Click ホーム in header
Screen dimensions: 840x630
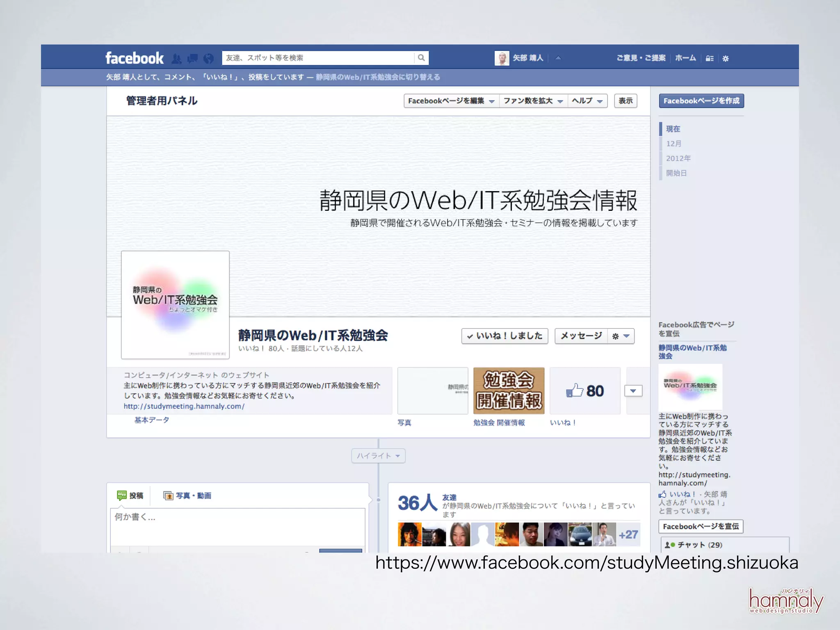point(685,58)
